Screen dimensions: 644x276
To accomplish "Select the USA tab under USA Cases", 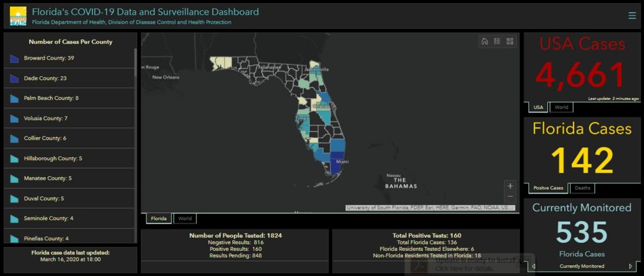I will point(538,108).
